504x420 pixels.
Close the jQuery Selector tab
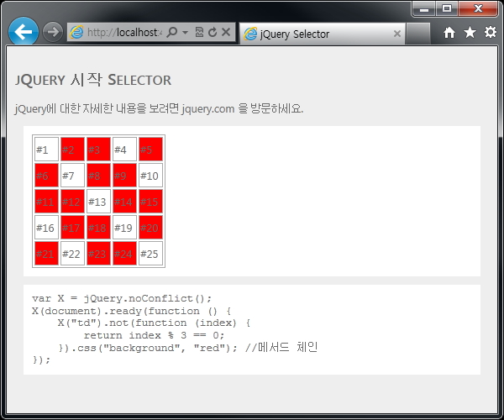click(397, 34)
